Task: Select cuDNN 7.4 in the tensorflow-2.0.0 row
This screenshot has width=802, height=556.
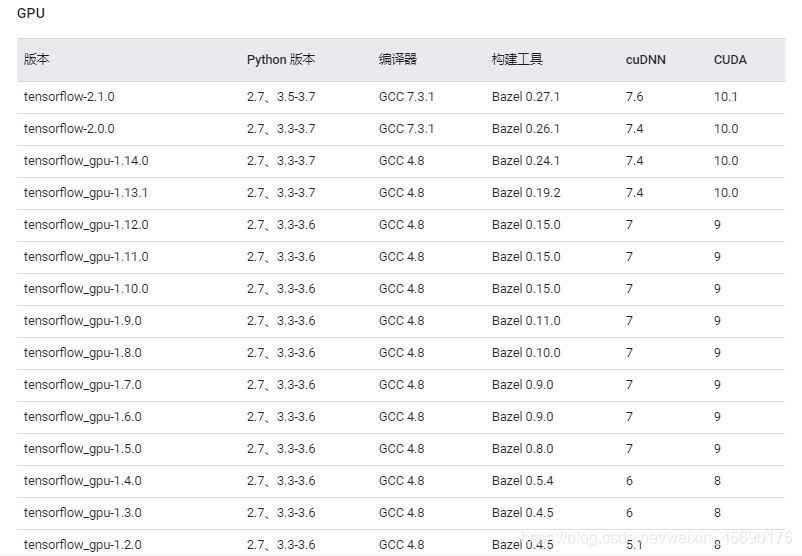Action: pos(634,129)
